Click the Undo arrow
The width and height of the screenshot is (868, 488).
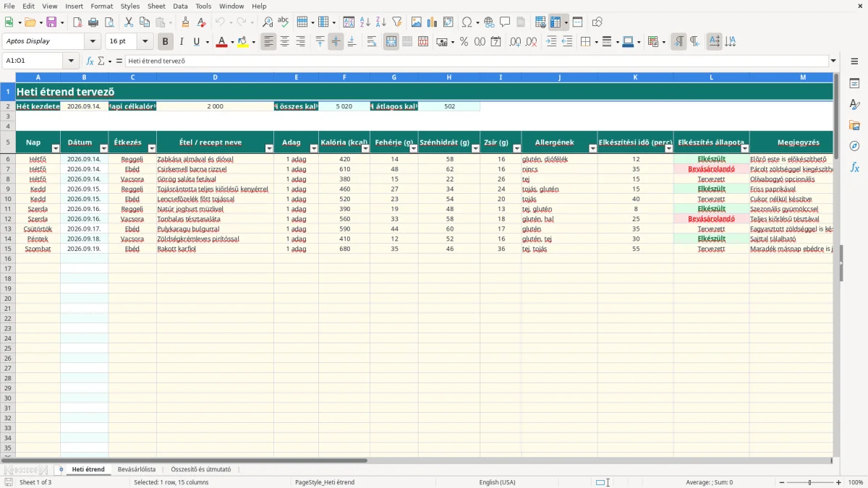pyautogui.click(x=220, y=22)
